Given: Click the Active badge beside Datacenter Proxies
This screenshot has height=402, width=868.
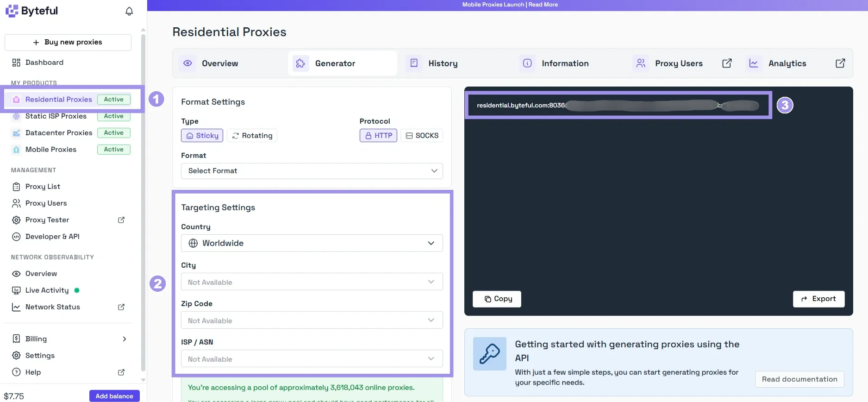Looking at the screenshot, I should click(x=114, y=133).
